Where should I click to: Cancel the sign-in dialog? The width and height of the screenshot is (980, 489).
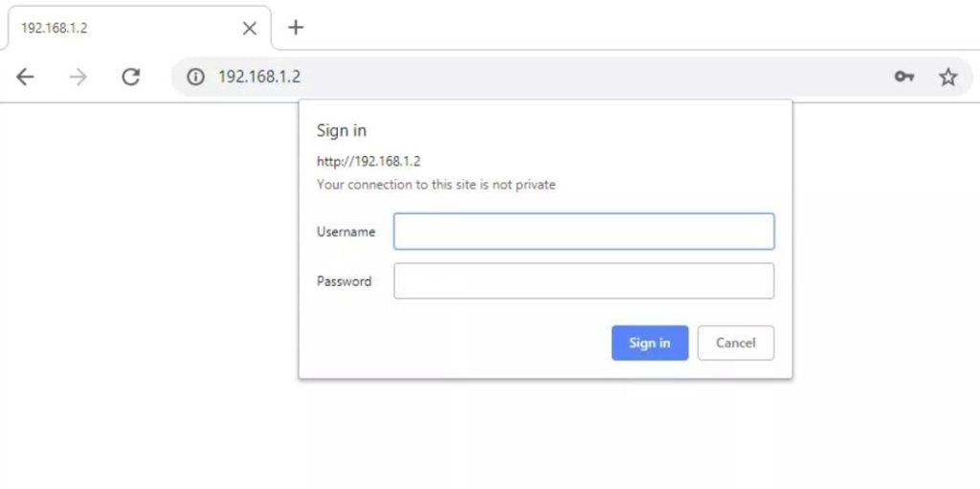tap(735, 343)
